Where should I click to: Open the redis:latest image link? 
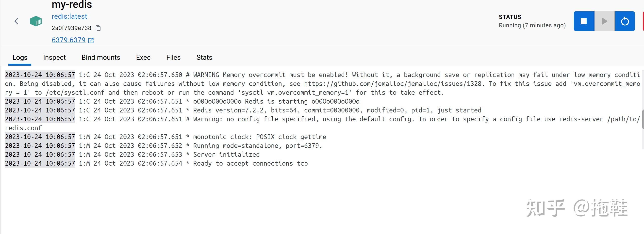(69, 16)
